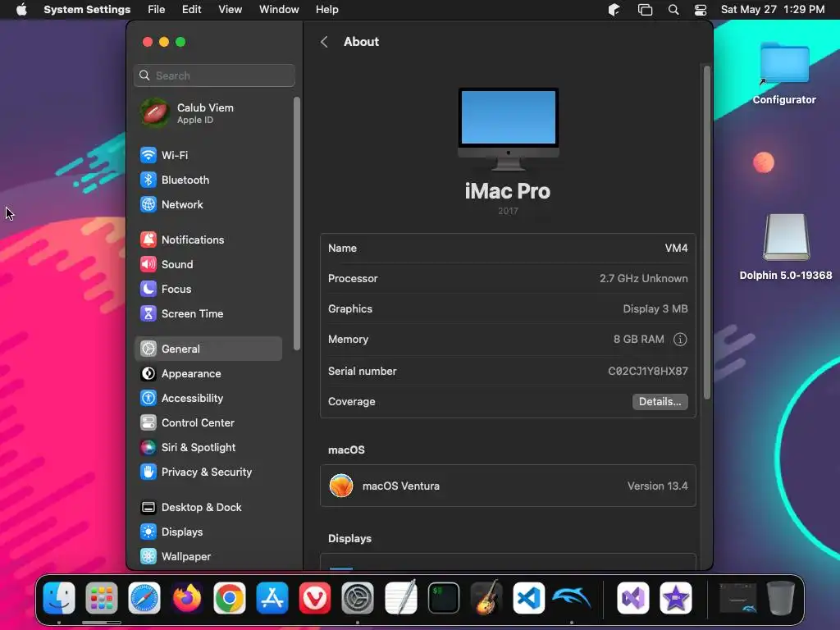Open Screen Time settings
Viewport: 840px width, 630px height.
coord(208,314)
